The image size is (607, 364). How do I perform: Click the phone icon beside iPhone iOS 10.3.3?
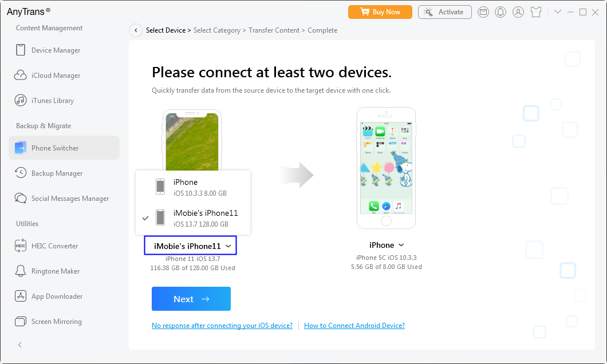(160, 187)
